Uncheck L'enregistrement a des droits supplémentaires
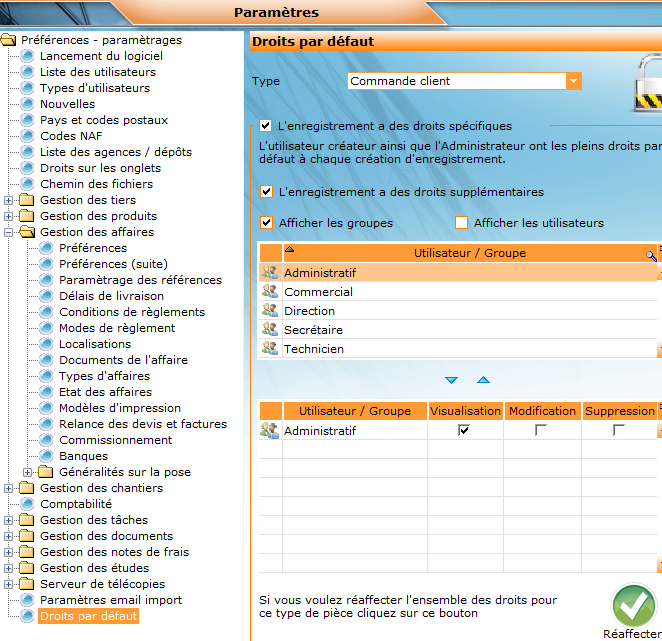 (266, 192)
